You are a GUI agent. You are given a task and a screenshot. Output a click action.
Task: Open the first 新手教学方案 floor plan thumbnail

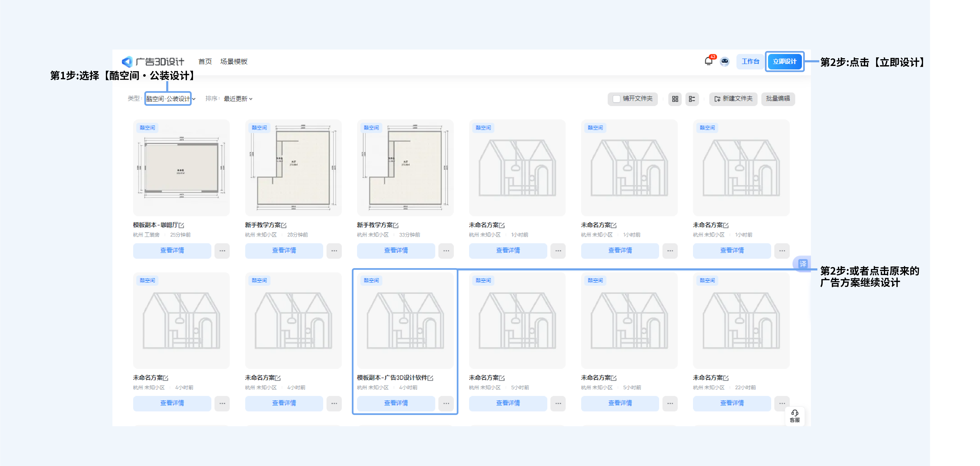[x=293, y=168]
